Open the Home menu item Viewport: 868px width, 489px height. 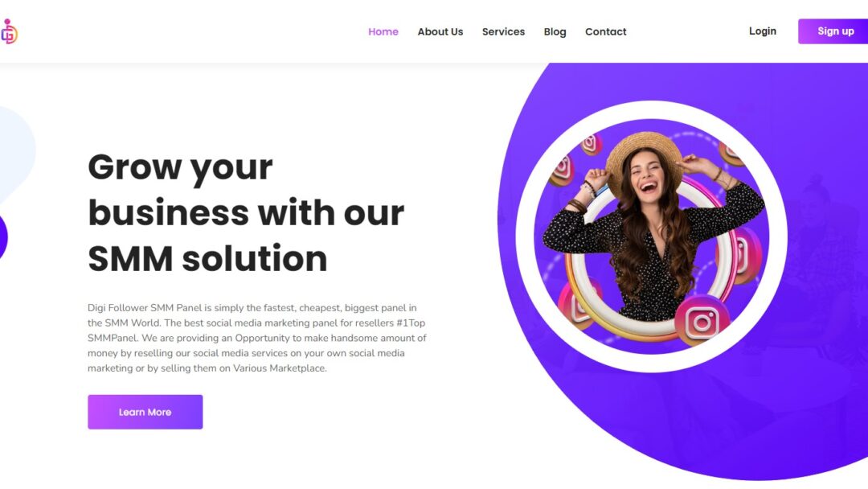pyautogui.click(x=383, y=31)
